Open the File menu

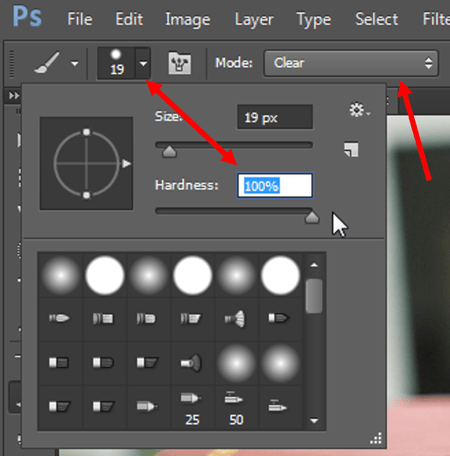click(x=80, y=19)
